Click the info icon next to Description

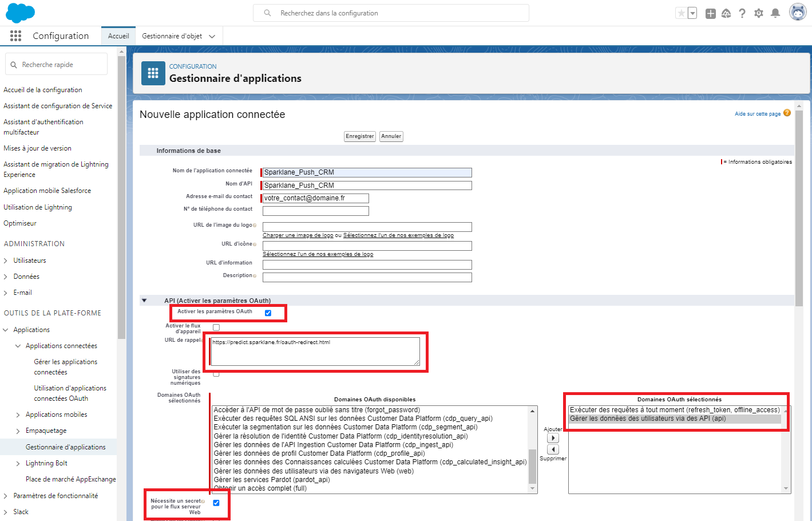pos(255,276)
